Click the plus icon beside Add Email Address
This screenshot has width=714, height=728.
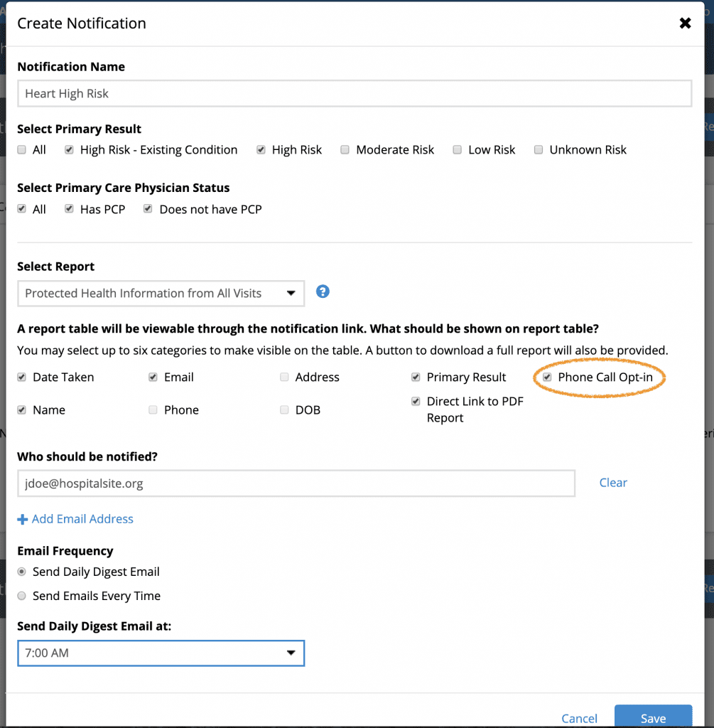22,519
